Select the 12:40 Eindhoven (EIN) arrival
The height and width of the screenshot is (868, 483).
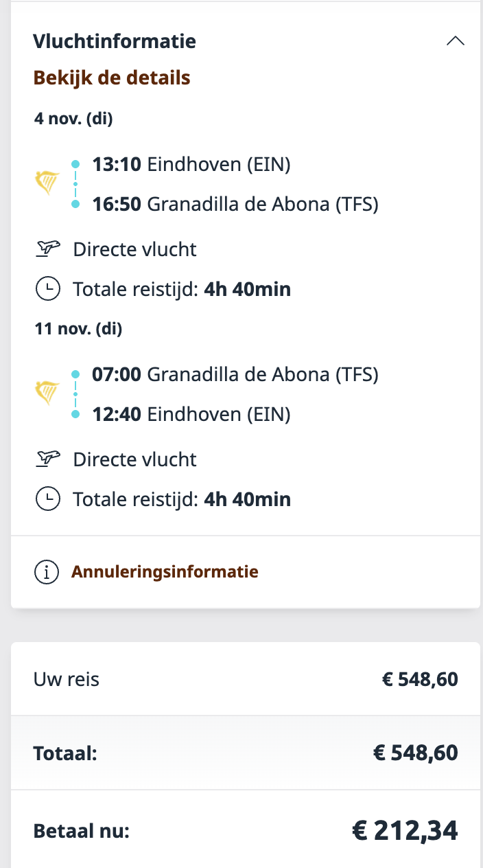(191, 414)
